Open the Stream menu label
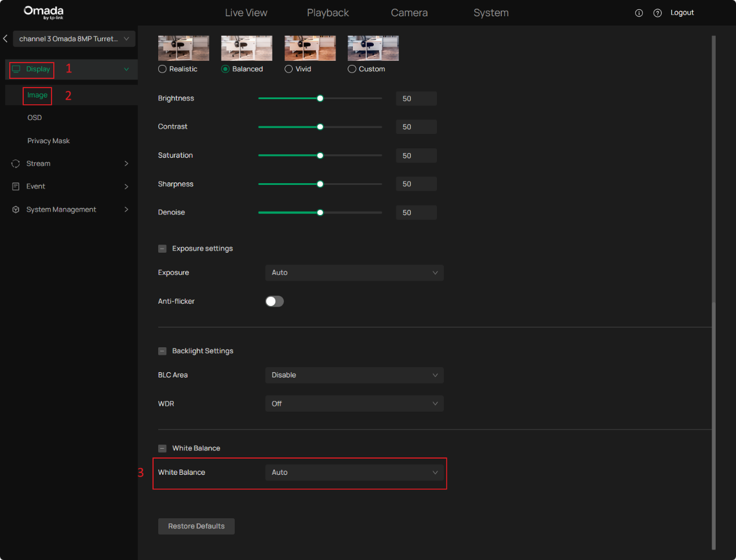 point(38,163)
